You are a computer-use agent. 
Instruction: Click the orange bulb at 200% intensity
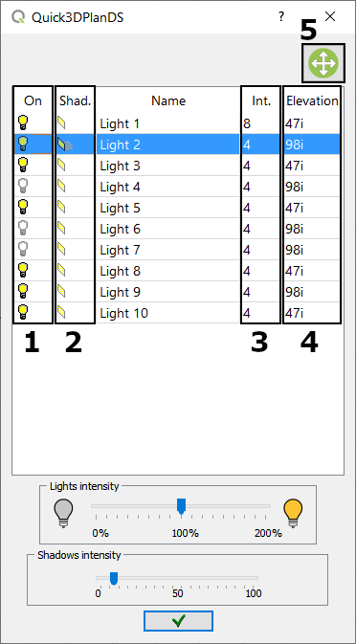click(293, 513)
